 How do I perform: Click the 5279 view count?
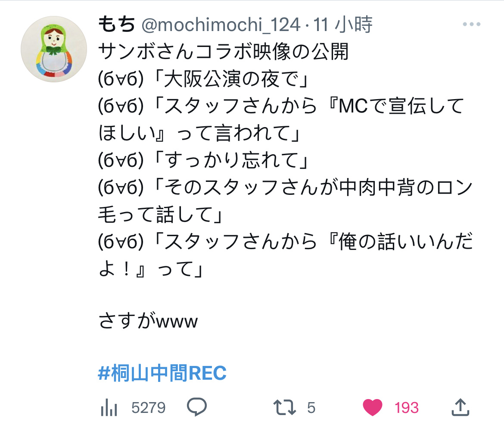coord(148,408)
